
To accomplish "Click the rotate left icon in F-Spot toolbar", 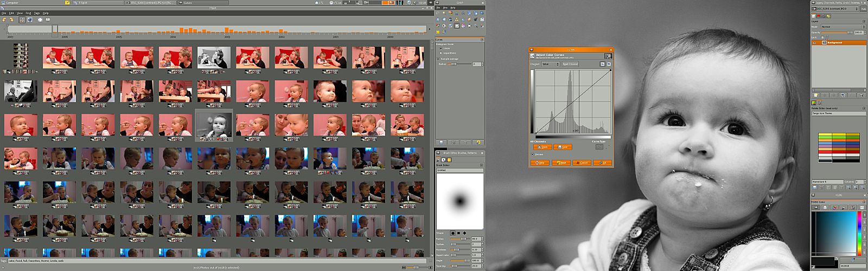I will pyautogui.click(x=4, y=20).
